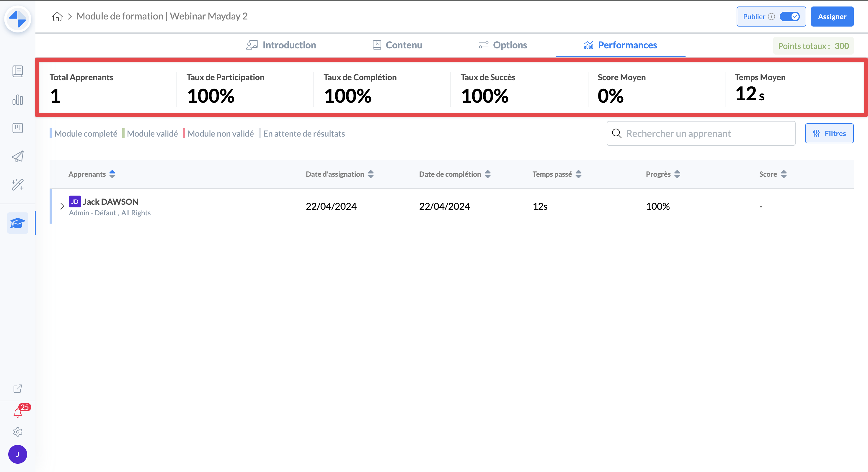Click the info icon next to Publier

coord(771,17)
